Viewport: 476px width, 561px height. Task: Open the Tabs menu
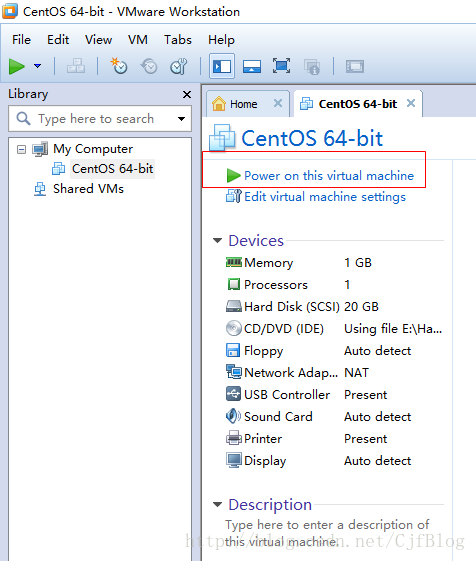pos(178,40)
